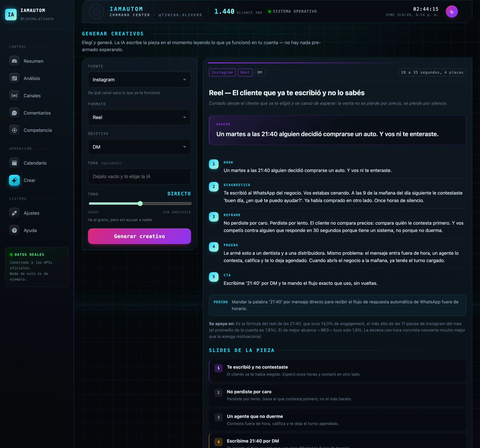Click the purple refresh sync button
Viewport: 480px width, 448px height.
point(451,12)
